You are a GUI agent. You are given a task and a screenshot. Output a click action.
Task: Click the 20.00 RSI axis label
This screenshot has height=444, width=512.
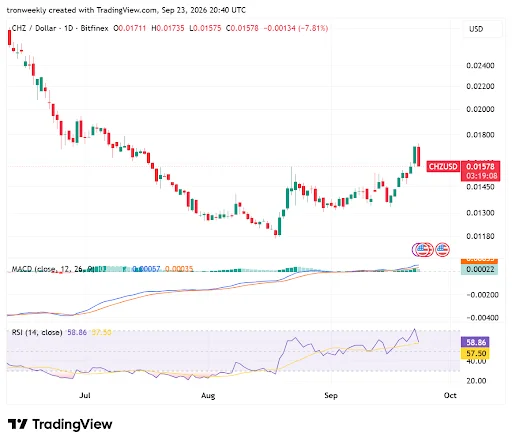476,381
